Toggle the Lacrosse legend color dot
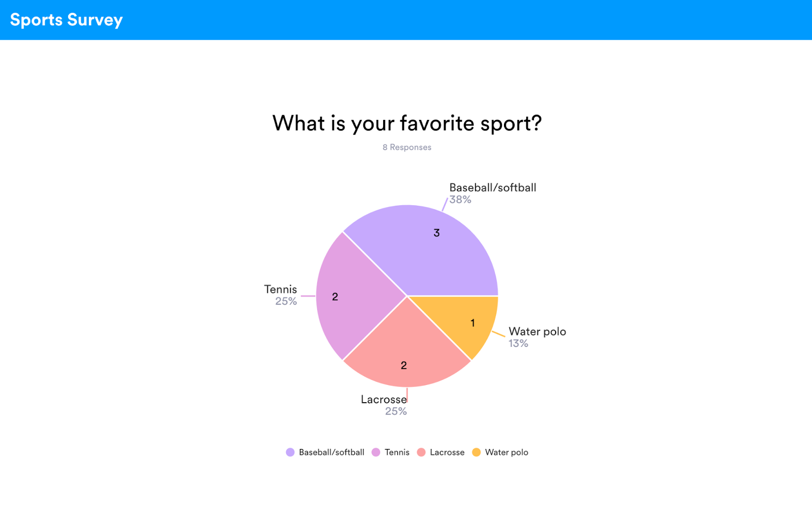The width and height of the screenshot is (812, 518). pos(421,452)
